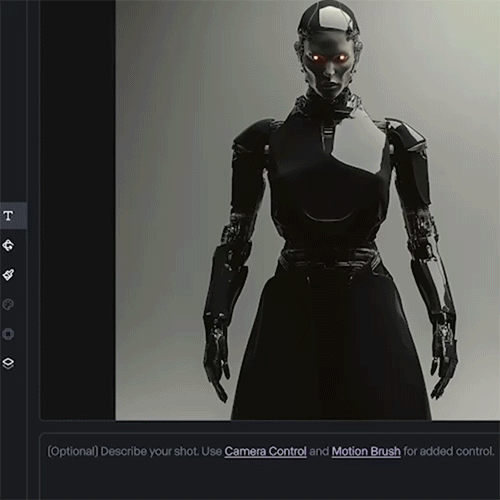Click the dimmed square-in-circle sidebar icon

click(8, 334)
